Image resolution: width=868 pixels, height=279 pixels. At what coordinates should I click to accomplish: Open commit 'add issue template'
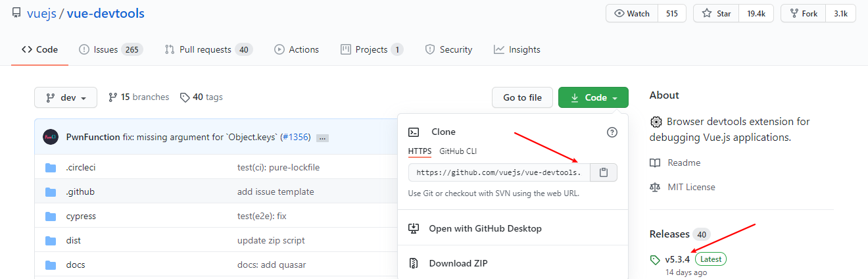coord(276,192)
